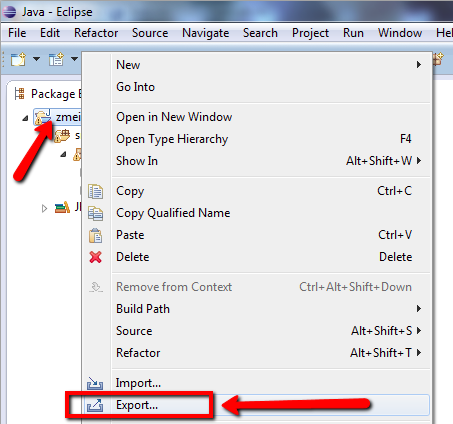The height and width of the screenshot is (424, 453).
Task: Click the JRE System Library icon
Action: 62,207
